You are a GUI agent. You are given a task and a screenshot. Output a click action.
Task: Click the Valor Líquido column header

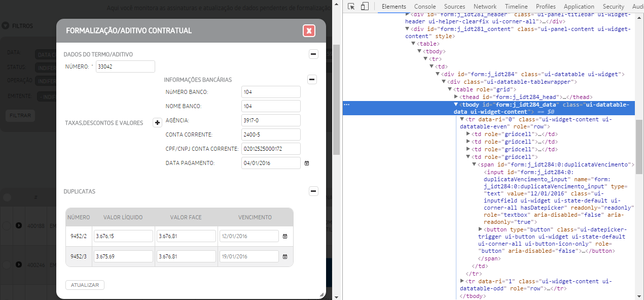(x=123, y=217)
